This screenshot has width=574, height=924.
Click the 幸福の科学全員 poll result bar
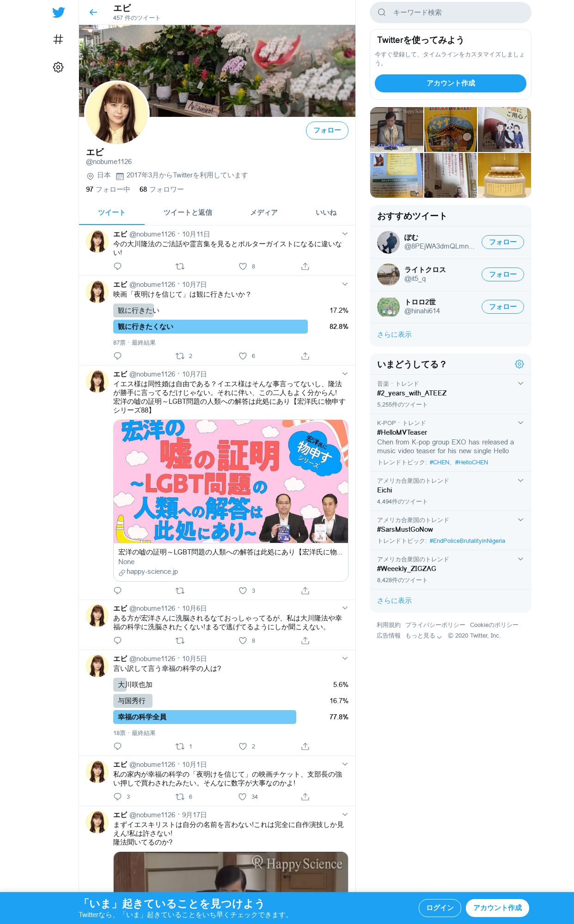pyautogui.click(x=205, y=717)
